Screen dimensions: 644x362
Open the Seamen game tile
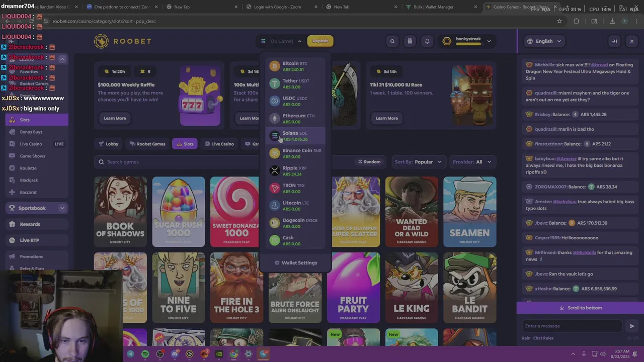[470, 212]
